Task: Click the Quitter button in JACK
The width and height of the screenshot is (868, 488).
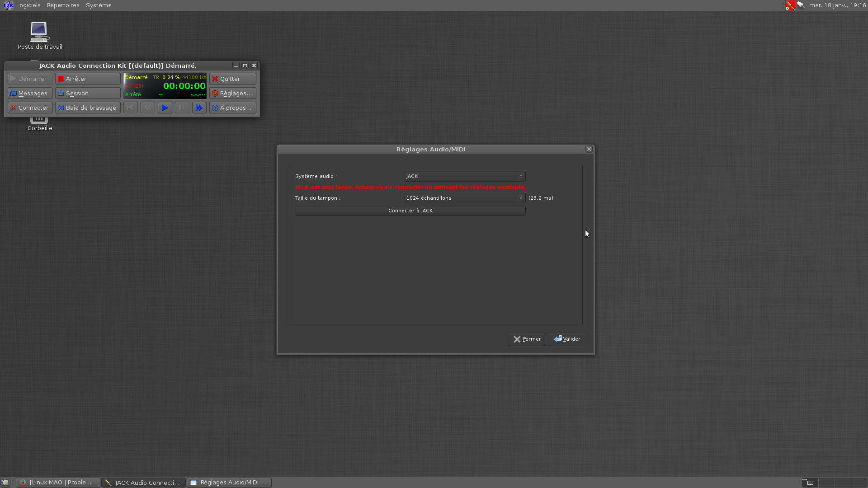Action: tap(232, 79)
